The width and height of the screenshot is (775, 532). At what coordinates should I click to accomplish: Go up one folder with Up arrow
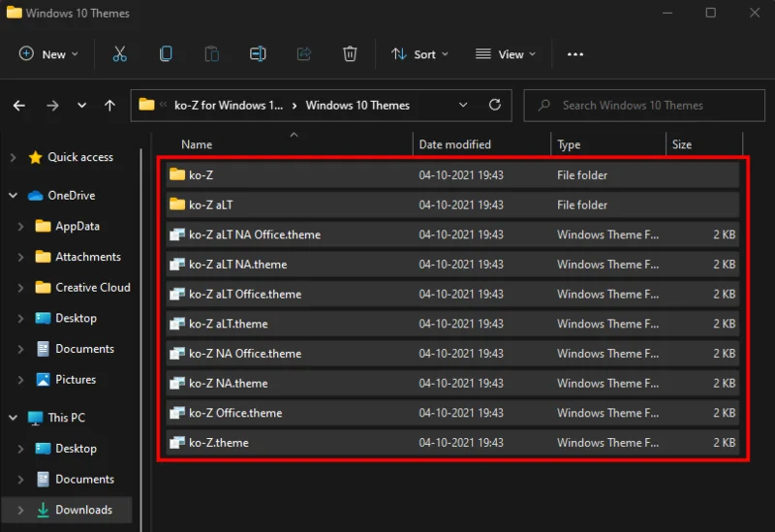tap(109, 106)
